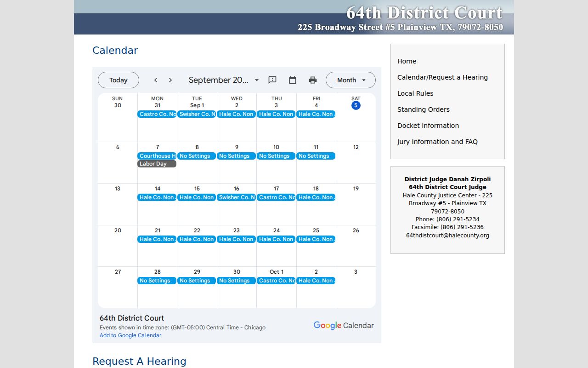The height and width of the screenshot is (368, 588).
Task: Jump to Today in the calendar
Action: pos(119,80)
